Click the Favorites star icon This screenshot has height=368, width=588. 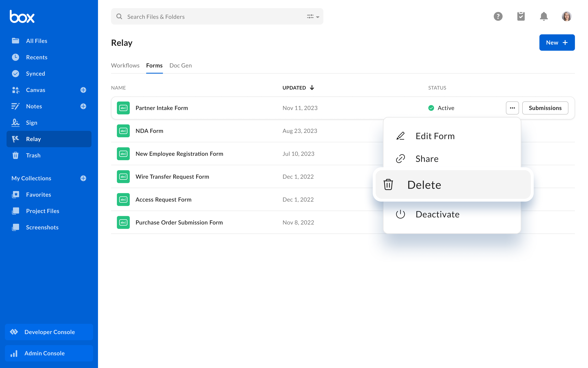coord(16,194)
